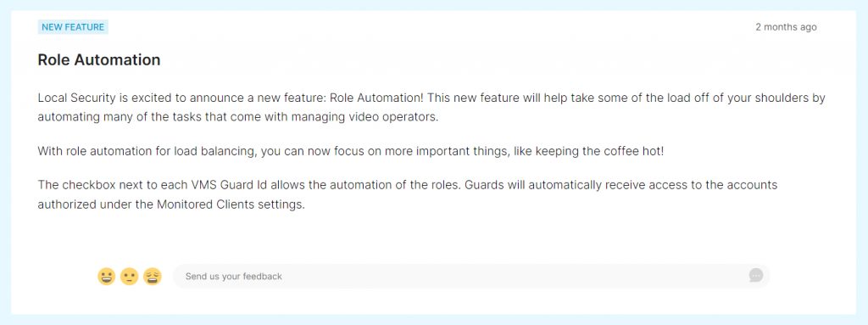Click the paragraph about the VMS Guard Id checkbox
This screenshot has width=868, height=325.
(x=408, y=194)
